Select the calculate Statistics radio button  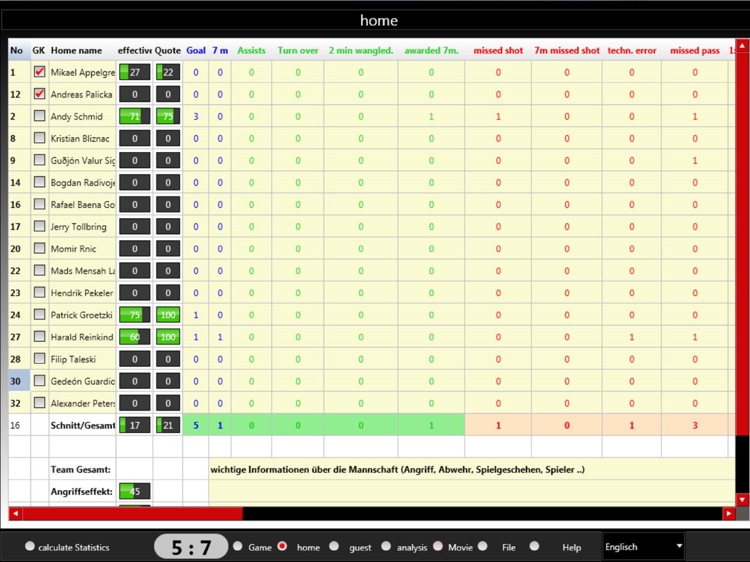(30, 546)
